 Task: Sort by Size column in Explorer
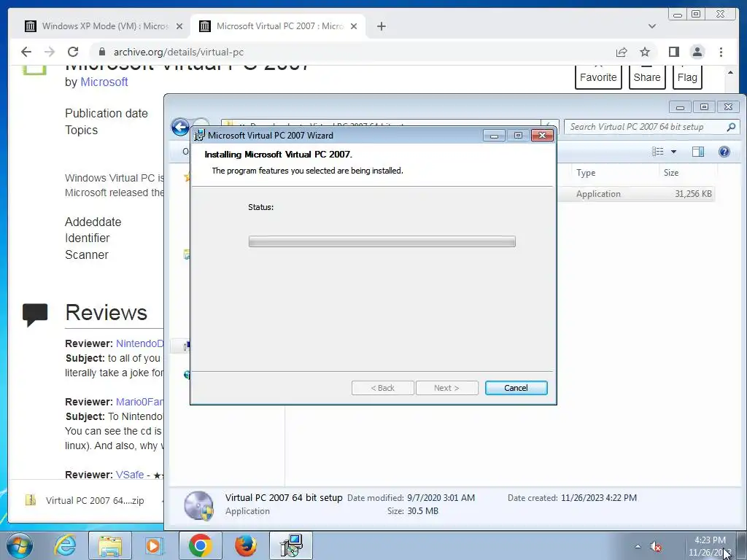coord(671,173)
